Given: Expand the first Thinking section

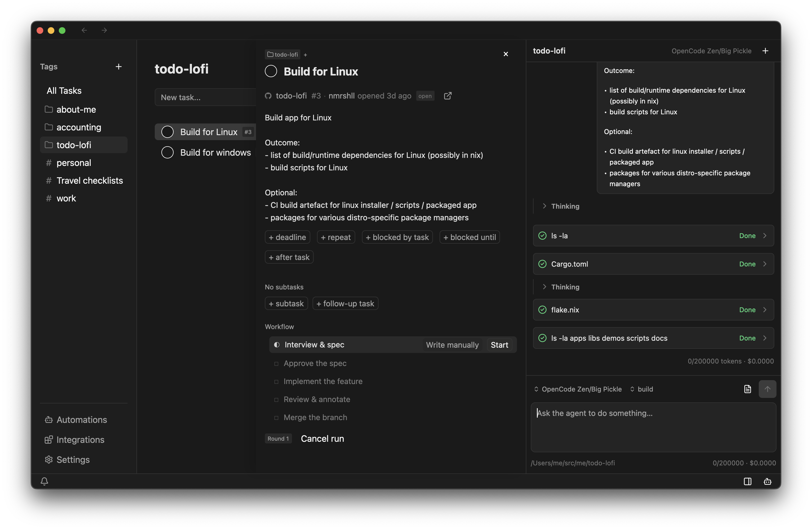Looking at the screenshot, I should (x=561, y=206).
